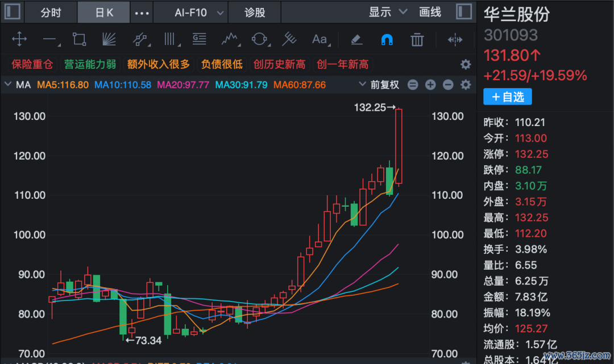This screenshot has width=614, height=364.
Task: Open the more periods ellipsis menu
Action: [142, 12]
